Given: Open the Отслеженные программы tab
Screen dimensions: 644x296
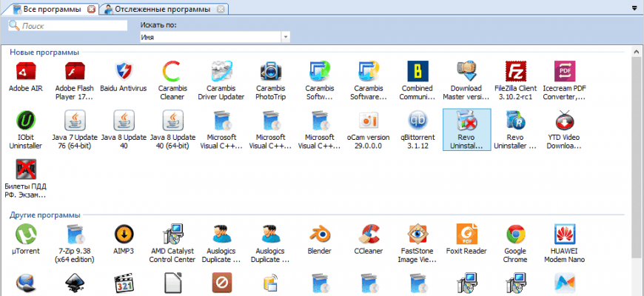Looking at the screenshot, I should pyautogui.click(x=163, y=9).
